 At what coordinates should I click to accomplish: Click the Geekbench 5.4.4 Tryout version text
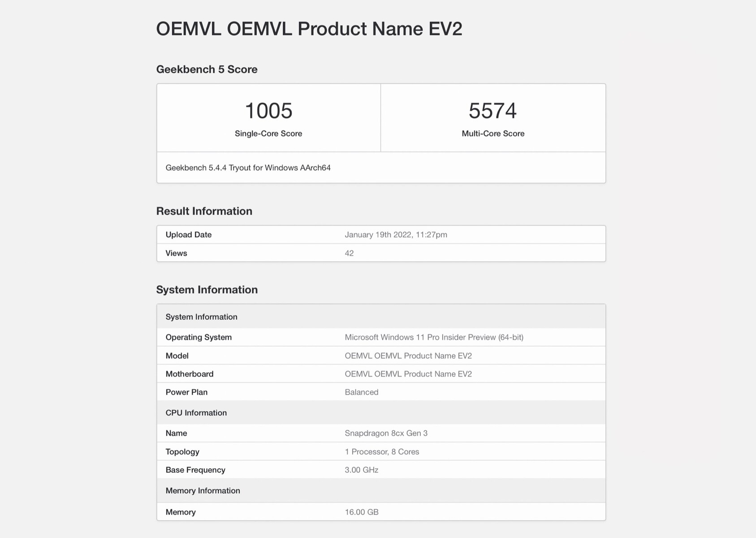[248, 168]
